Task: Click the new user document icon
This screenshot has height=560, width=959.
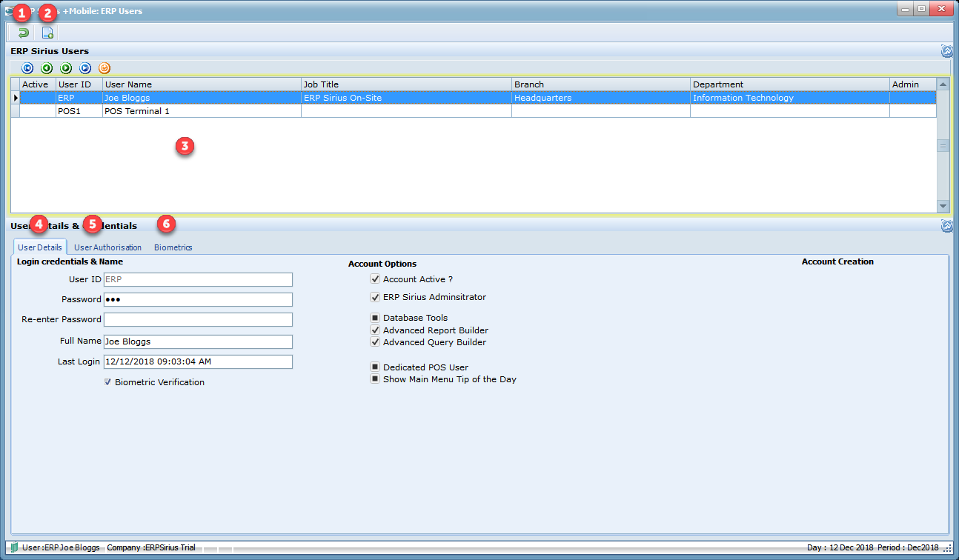Action: click(x=47, y=33)
